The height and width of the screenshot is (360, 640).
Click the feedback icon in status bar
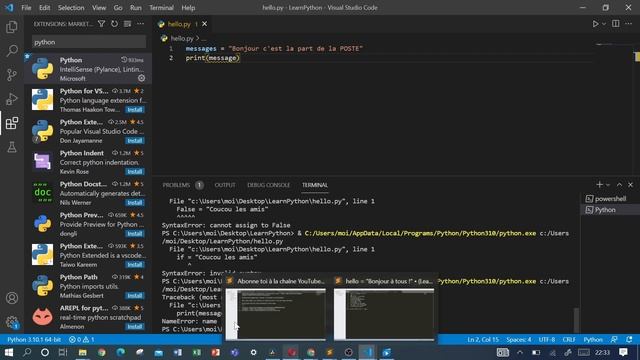point(614,340)
